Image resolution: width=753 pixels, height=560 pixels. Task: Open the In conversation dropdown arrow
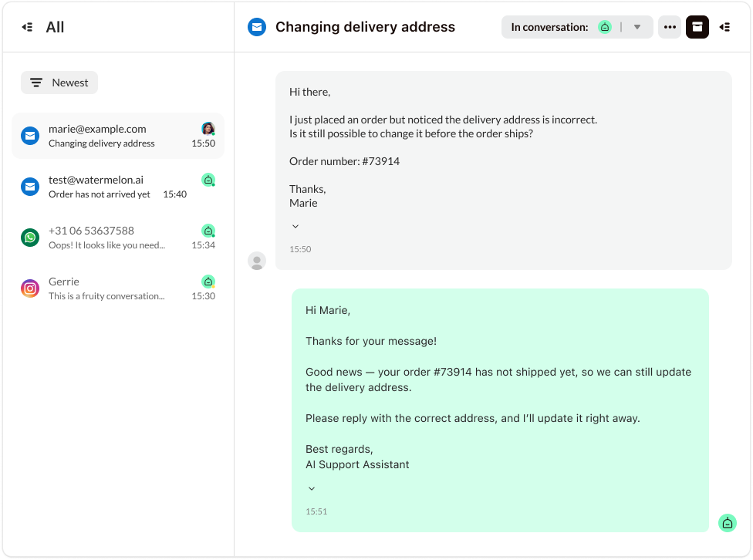click(637, 27)
